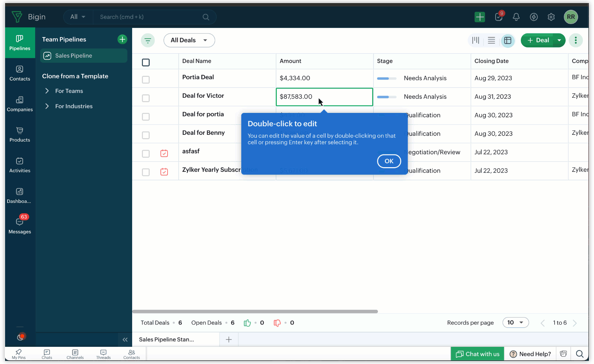Switch to list view
The height and width of the screenshot is (364, 594).
(x=492, y=40)
